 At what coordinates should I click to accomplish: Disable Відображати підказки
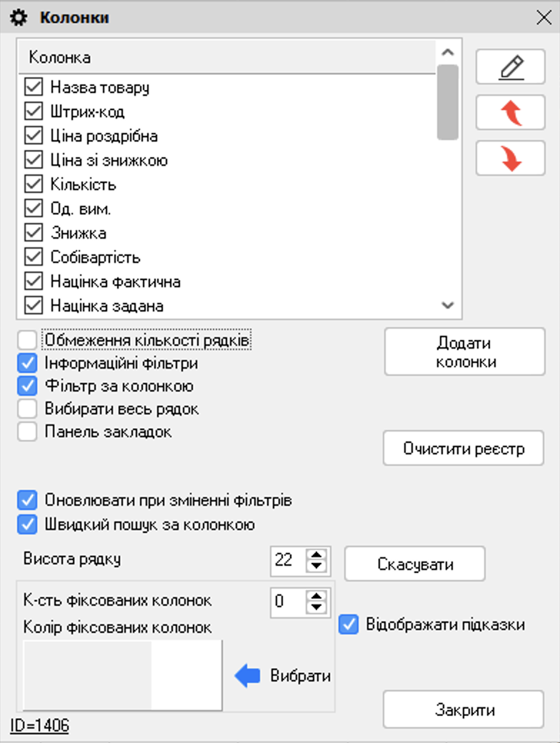[348, 625]
